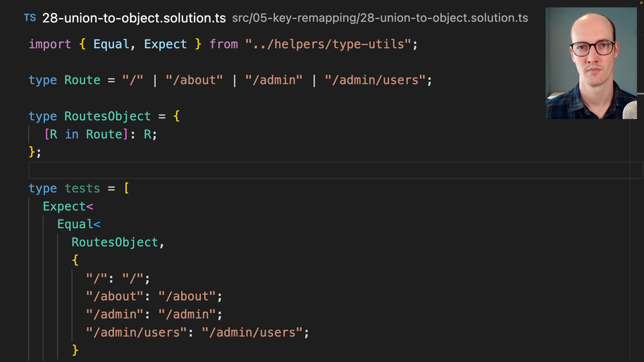Click the Equal< generic inside Expect

[x=78, y=225]
